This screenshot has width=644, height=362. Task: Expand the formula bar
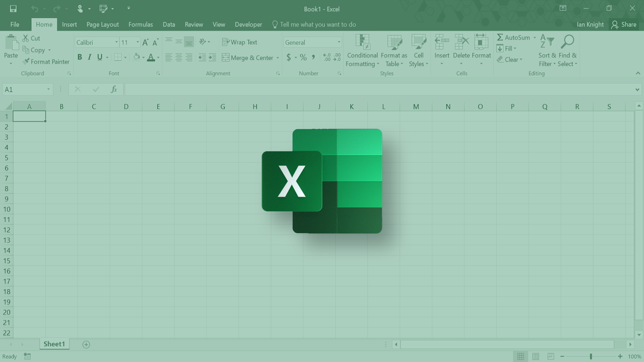pos(637,89)
